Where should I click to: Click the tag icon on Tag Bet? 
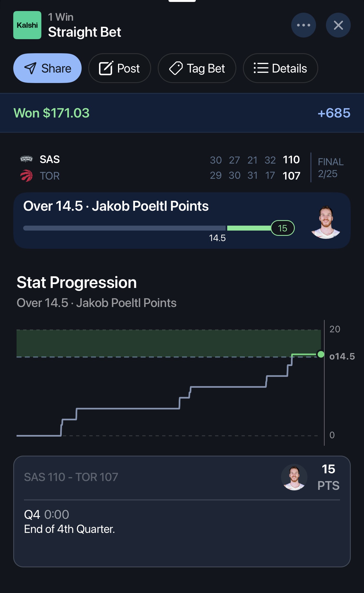(176, 68)
